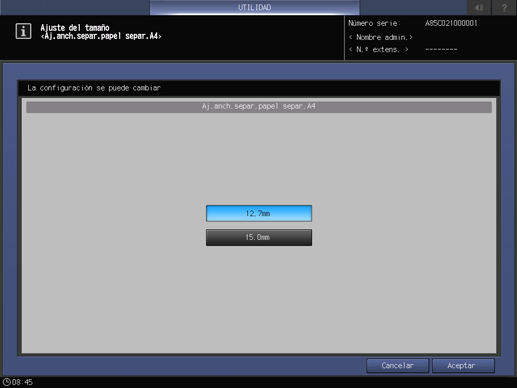This screenshot has width=517, height=388.
Task: Click the clock icon in status bar
Action: 6,382
